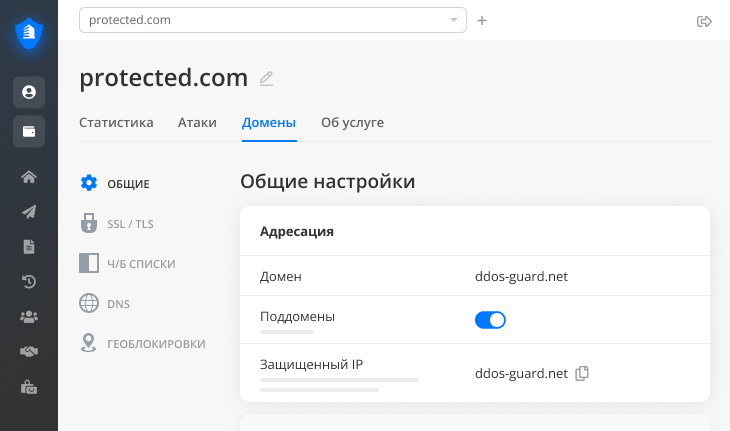Expand the protected.com domain dropdown

454,20
